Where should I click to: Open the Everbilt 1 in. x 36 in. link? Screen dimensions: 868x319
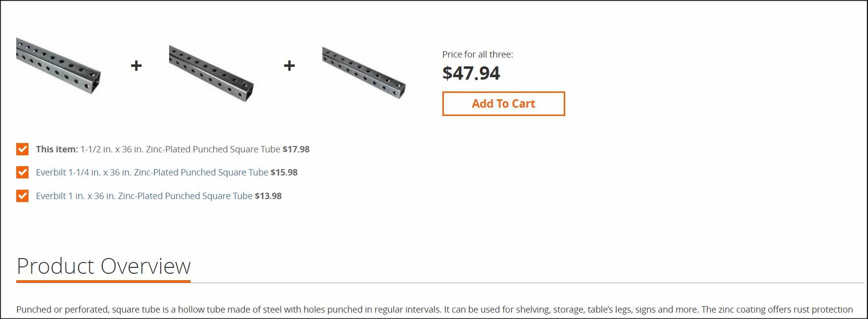tap(144, 196)
